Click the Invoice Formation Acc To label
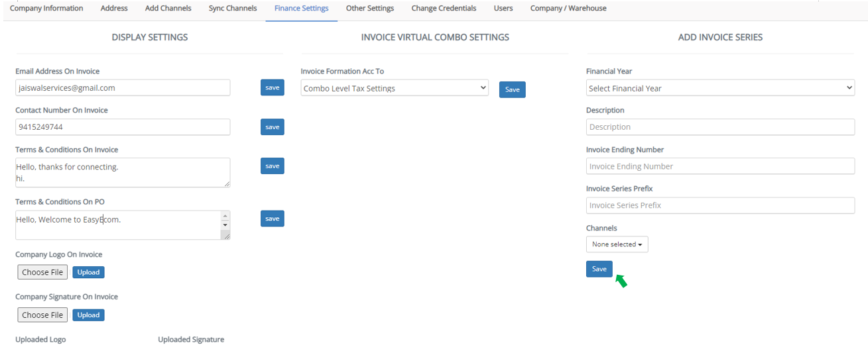 pyautogui.click(x=342, y=71)
